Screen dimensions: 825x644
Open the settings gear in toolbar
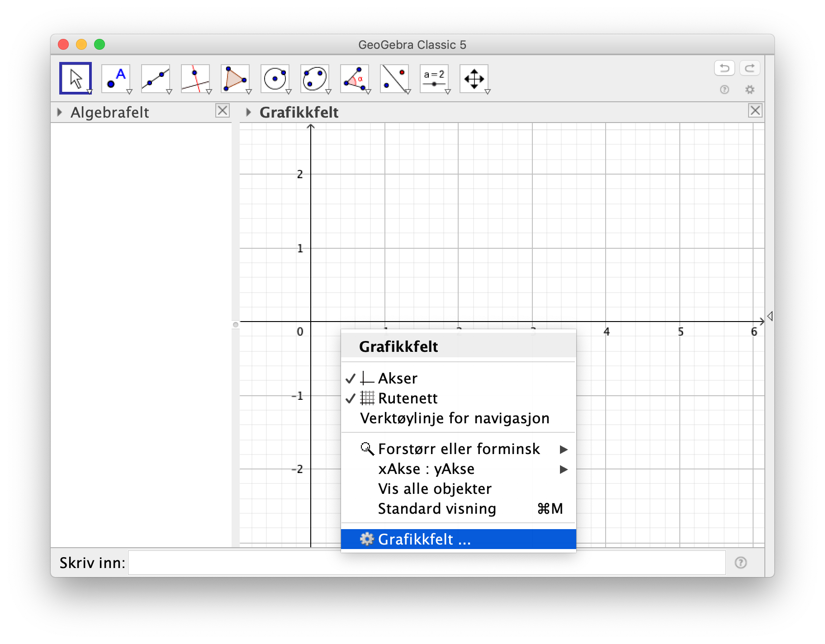coord(750,90)
